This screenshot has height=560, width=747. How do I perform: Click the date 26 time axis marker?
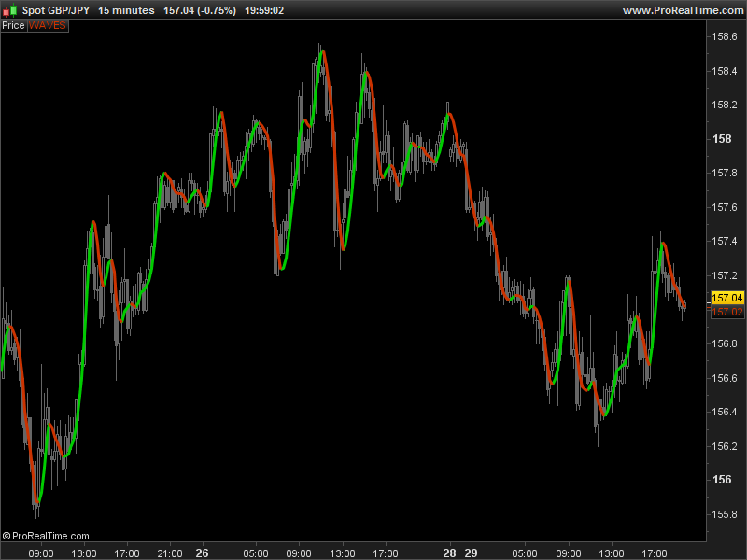tap(202, 553)
